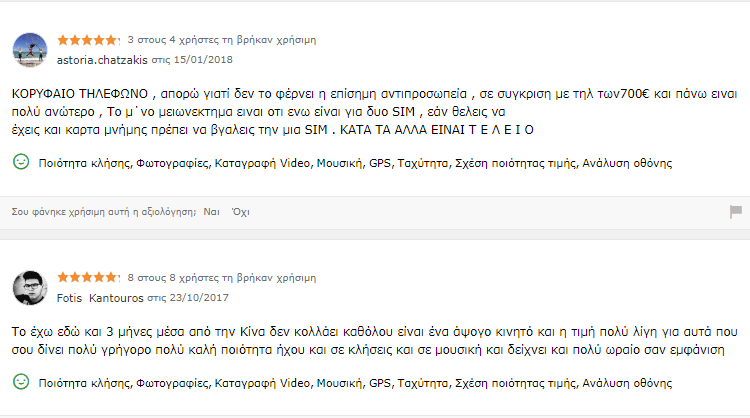This screenshot has height=418, width=750.
Task: Vote 'Όχι' that the review was unhelpful
Action: point(239,212)
